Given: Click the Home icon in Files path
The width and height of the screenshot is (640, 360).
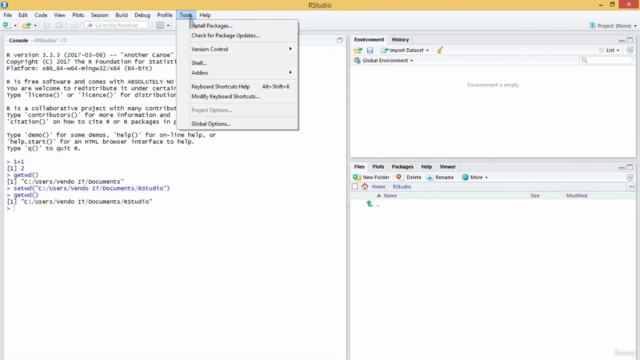Looking at the screenshot, I should (364, 187).
